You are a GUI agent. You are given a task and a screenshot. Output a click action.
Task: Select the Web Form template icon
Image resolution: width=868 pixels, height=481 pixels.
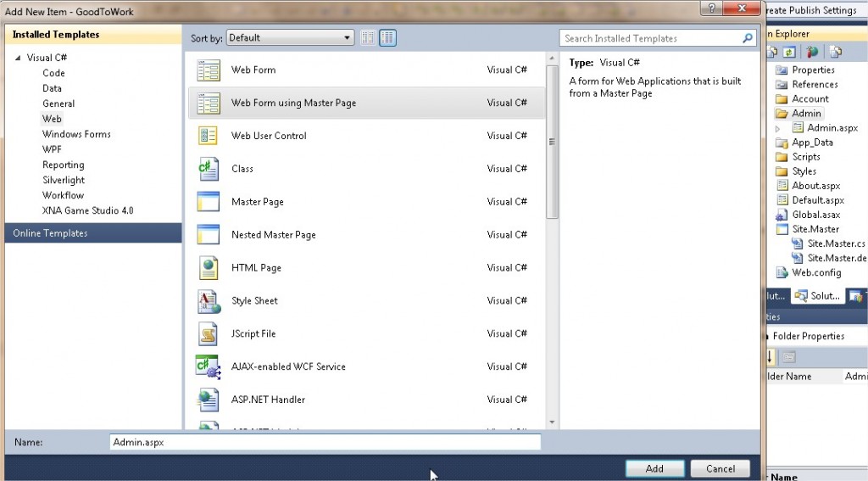point(209,70)
